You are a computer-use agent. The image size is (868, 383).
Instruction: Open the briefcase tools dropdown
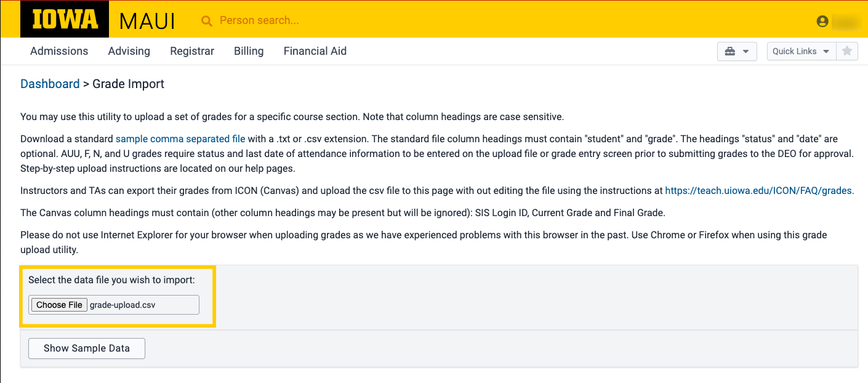coord(737,51)
